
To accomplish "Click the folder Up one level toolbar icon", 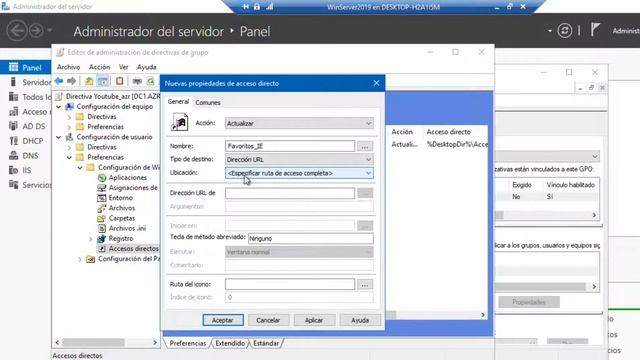I will click(x=89, y=81).
